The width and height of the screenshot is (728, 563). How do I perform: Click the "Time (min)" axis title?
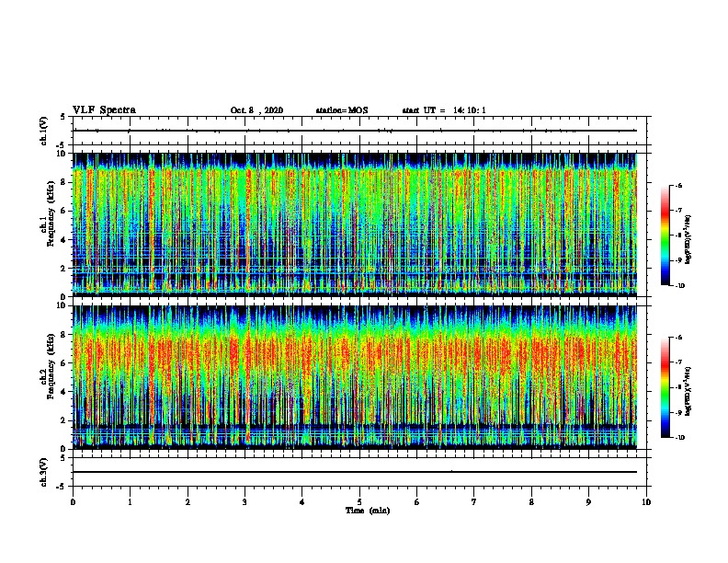tap(368, 511)
